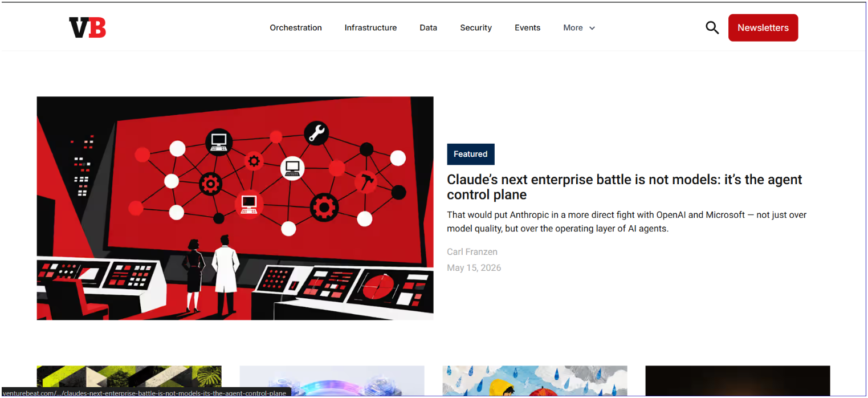This screenshot has height=398, width=868.
Task: Open the glowing chip article thumbnail
Action: [x=332, y=380]
